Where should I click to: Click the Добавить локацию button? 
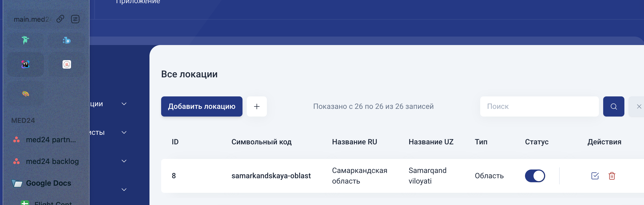click(x=202, y=106)
